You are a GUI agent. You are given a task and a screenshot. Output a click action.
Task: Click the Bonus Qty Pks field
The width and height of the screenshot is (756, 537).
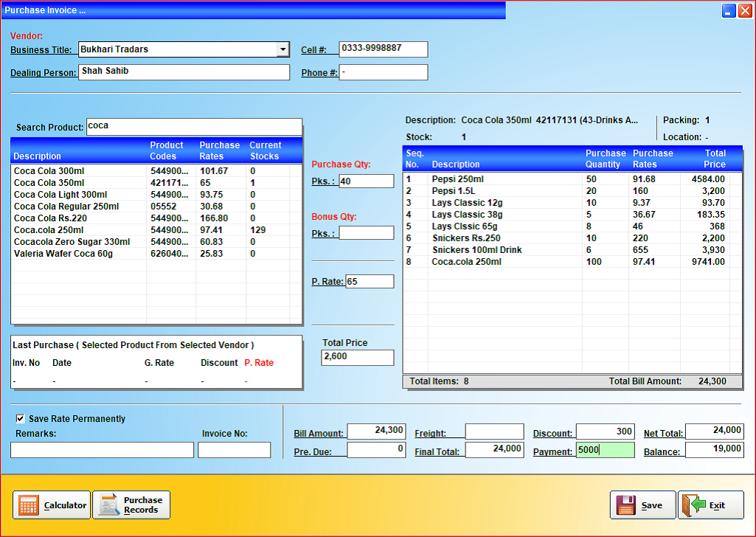pyautogui.click(x=367, y=233)
